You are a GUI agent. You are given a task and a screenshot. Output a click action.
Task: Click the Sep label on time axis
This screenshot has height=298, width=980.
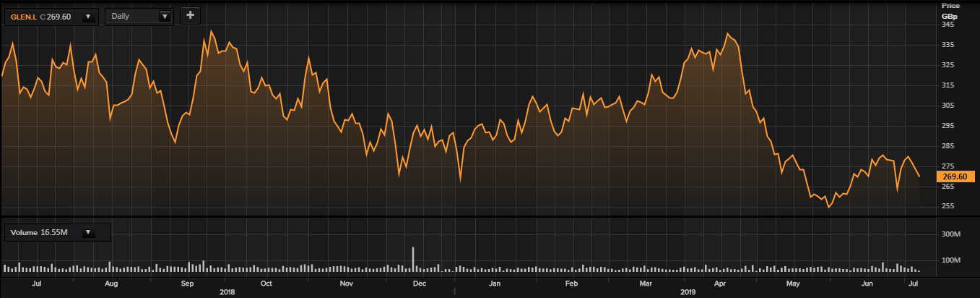187,284
